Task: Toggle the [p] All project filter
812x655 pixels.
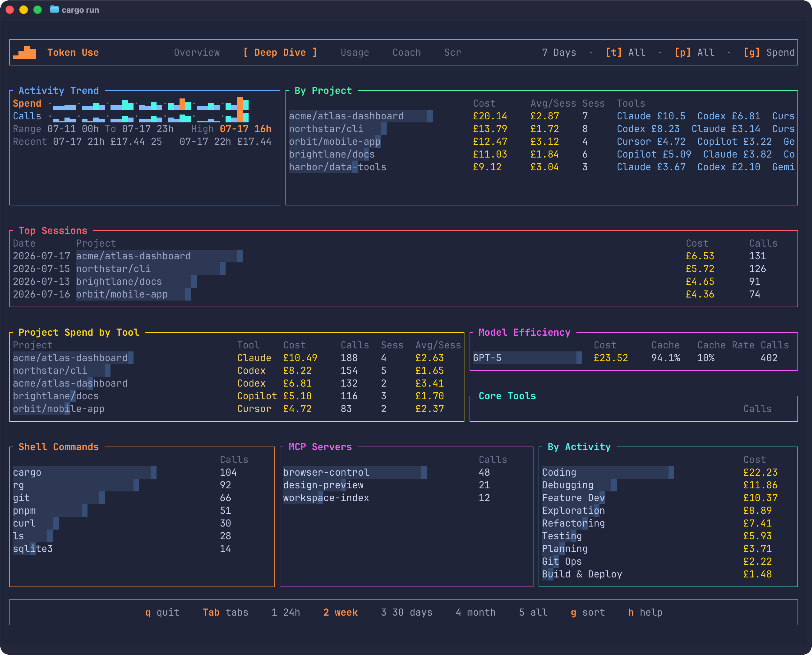Action: click(x=695, y=52)
